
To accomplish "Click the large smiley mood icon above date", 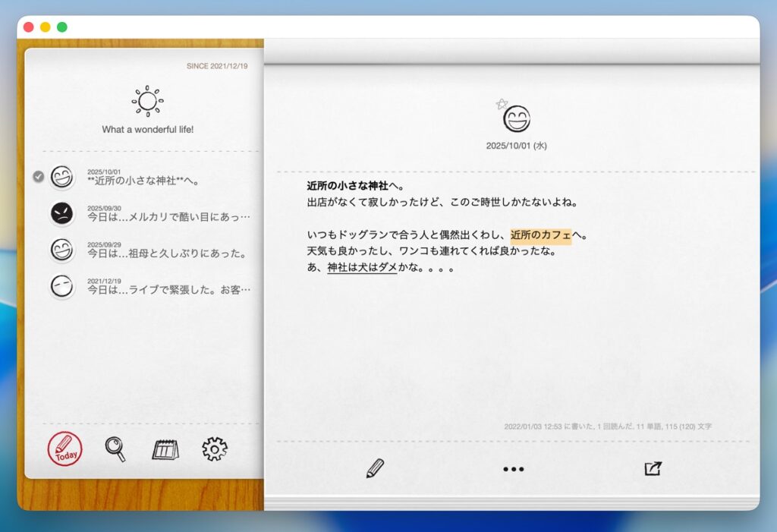I will tap(517, 118).
